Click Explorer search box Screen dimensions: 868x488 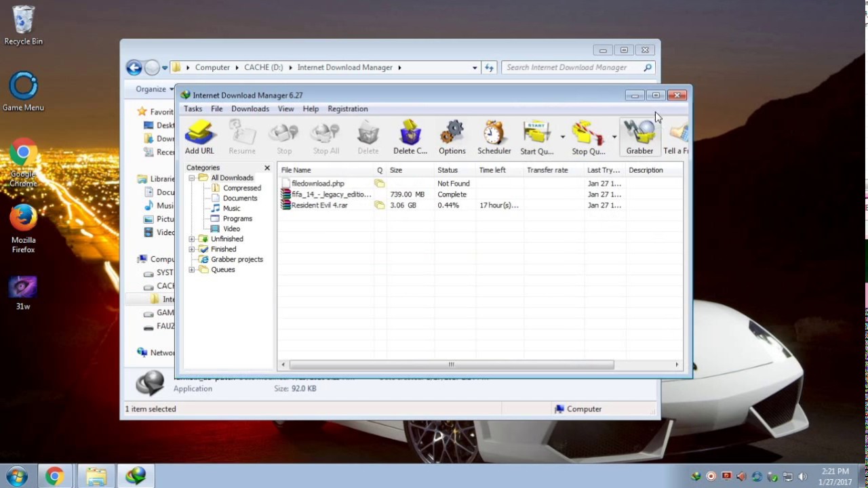(x=578, y=67)
